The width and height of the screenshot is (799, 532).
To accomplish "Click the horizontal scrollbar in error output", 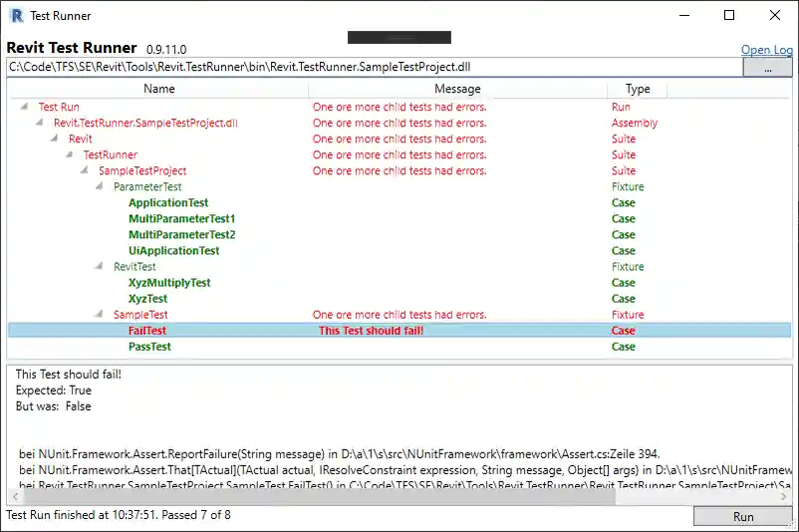I will pyautogui.click(x=399, y=495).
